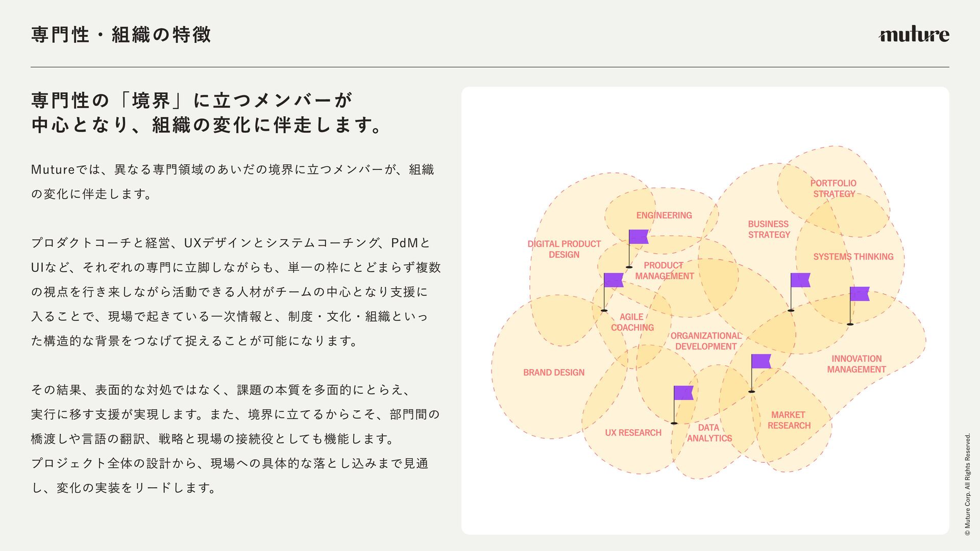This screenshot has height=551, width=980.
Task: Click the purple flag below Business Strategy
Action: pos(800,280)
